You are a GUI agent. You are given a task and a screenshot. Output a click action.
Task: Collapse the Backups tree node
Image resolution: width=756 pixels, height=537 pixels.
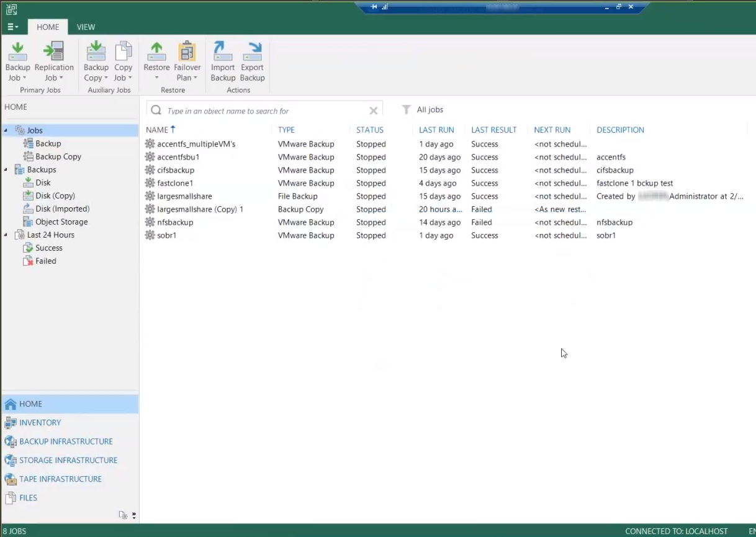coord(6,169)
